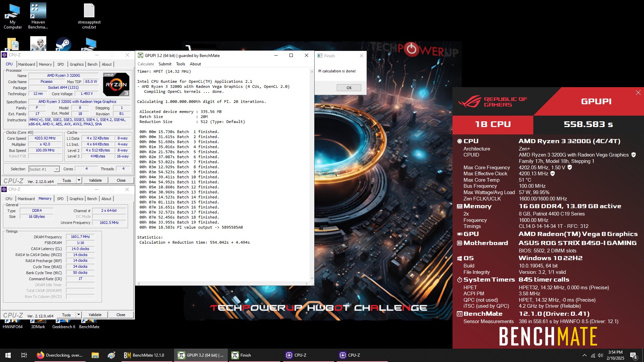Click the AMD Ryzen 3 3200G name field
Screen dimensions: 644x362
click(x=63, y=75)
